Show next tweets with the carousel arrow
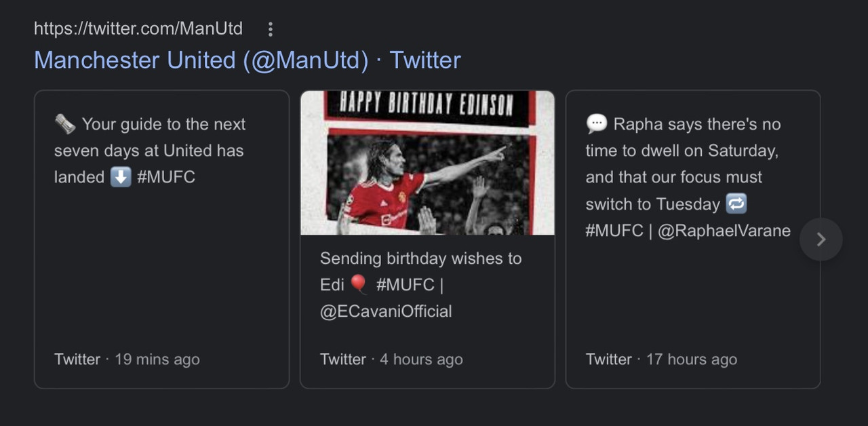Image resolution: width=868 pixels, height=426 pixels. tap(821, 239)
